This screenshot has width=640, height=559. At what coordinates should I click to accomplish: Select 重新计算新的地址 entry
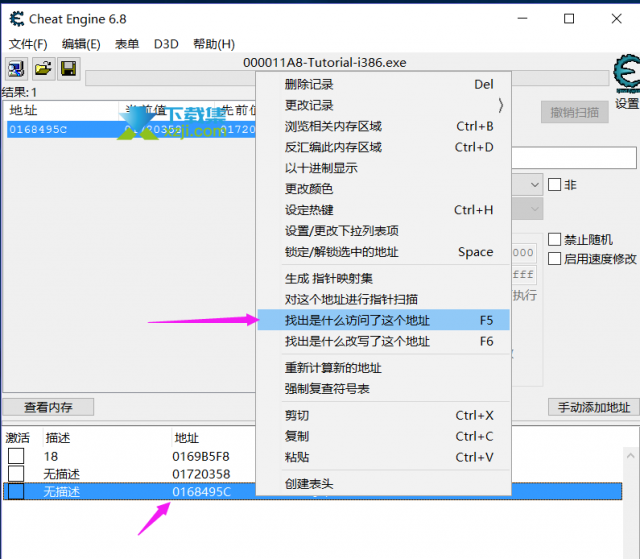(x=384, y=368)
